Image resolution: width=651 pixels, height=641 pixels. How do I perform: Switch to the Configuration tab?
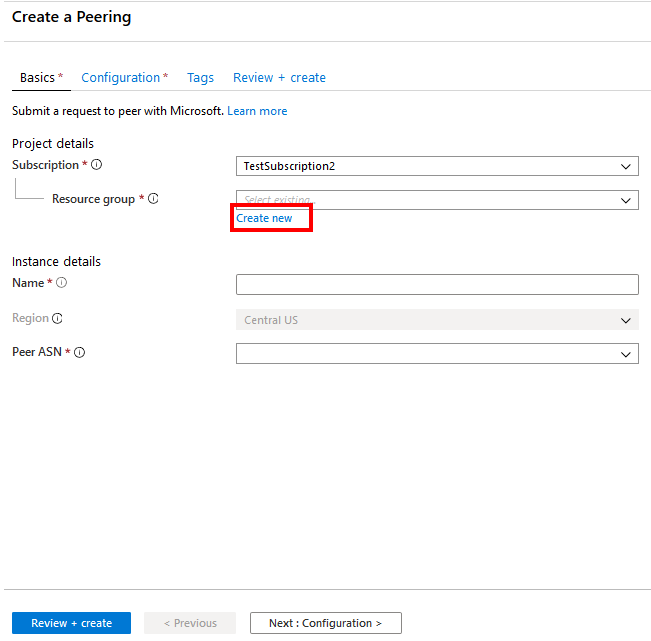click(125, 78)
